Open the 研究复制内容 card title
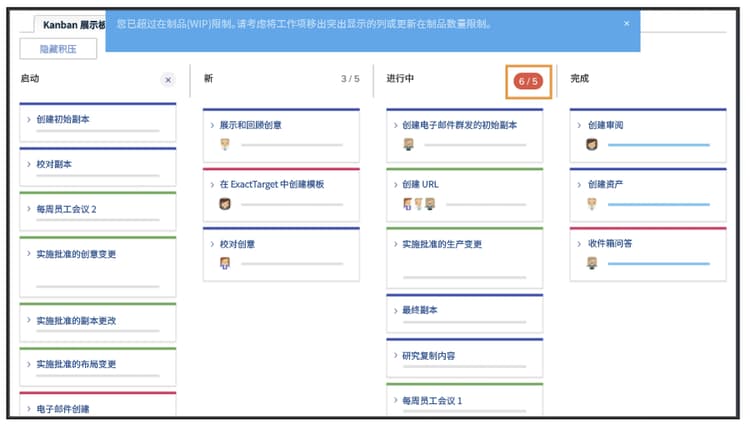This screenshot has width=750, height=429. tap(429, 356)
